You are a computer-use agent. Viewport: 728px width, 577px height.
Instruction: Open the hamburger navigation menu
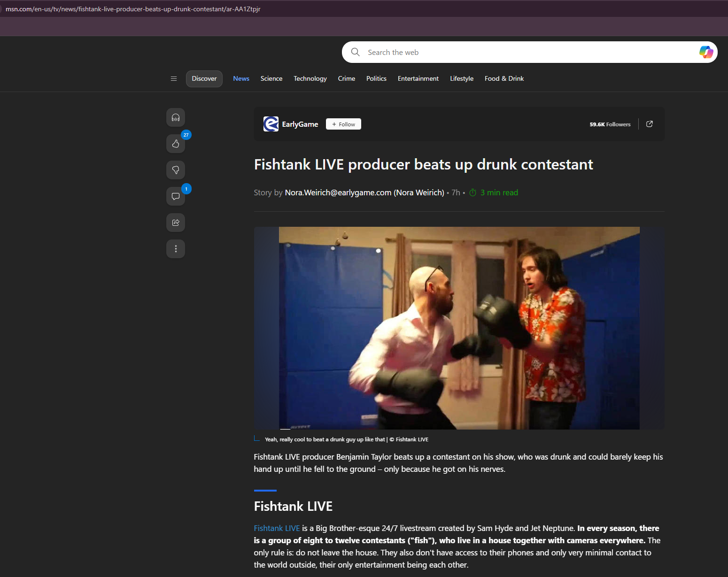click(174, 79)
